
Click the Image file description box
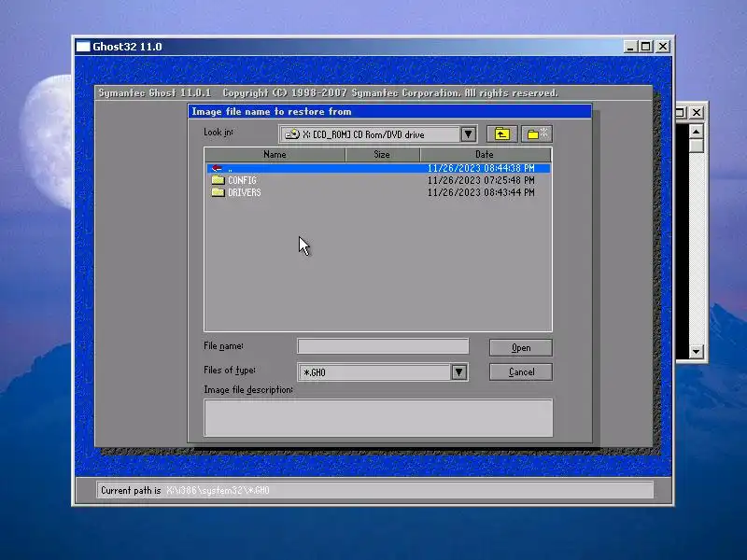pos(378,417)
